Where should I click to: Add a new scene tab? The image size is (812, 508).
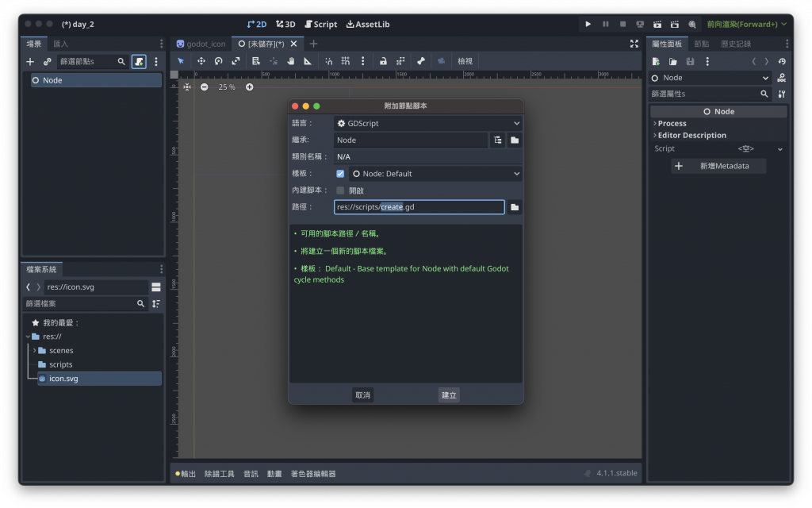[x=313, y=44]
